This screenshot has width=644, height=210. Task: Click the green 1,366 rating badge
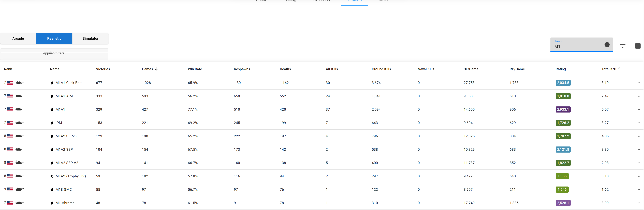point(562,176)
